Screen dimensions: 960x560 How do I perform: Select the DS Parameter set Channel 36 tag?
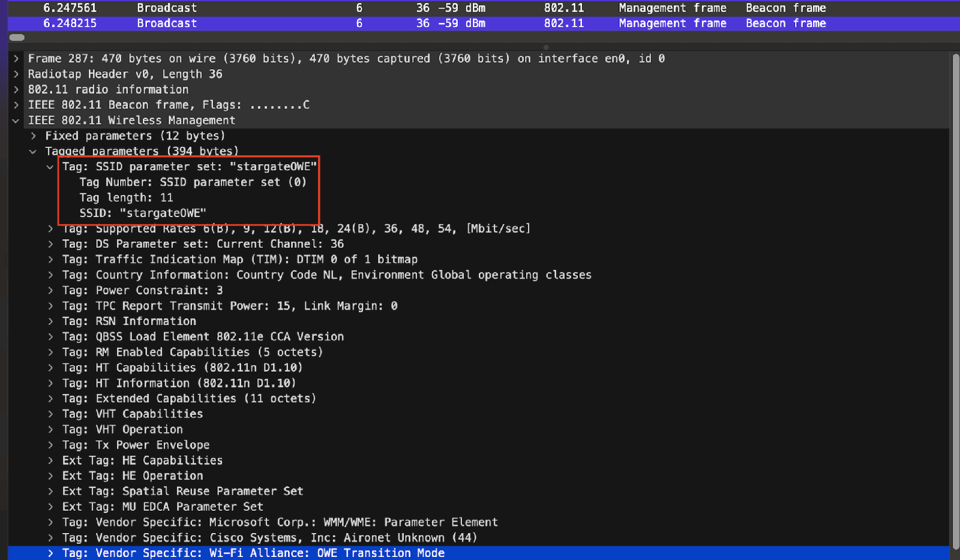pyautogui.click(x=203, y=245)
